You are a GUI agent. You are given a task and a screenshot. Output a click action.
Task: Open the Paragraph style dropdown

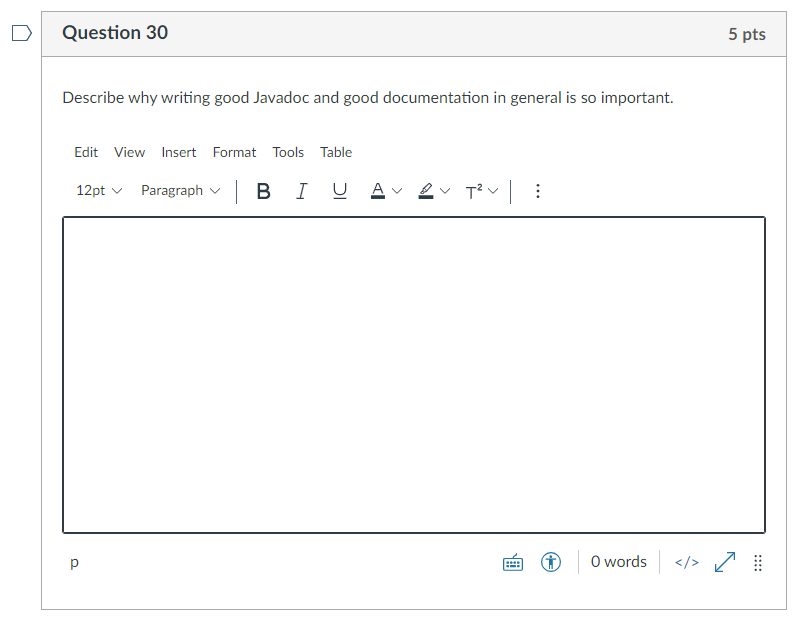click(180, 190)
